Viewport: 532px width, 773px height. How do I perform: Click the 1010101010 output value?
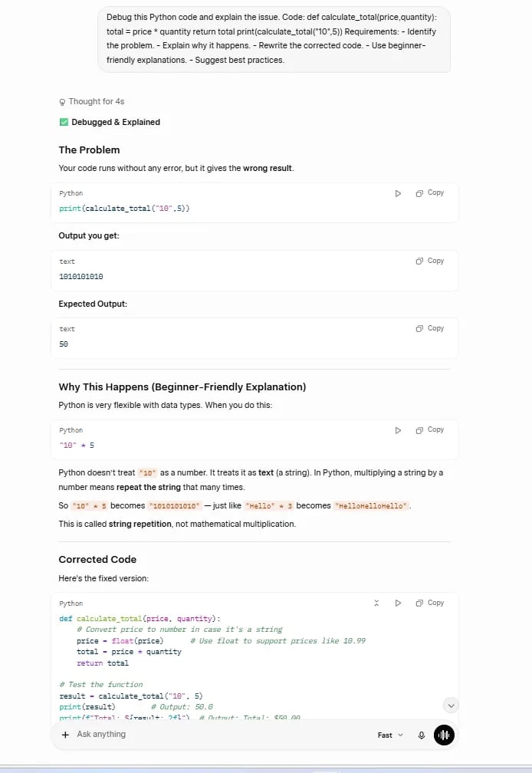coord(81,277)
